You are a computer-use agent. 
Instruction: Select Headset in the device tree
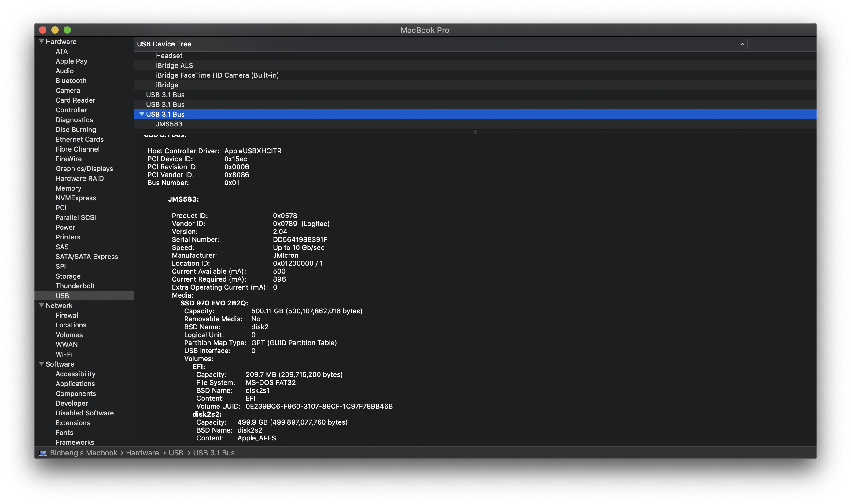(x=169, y=56)
